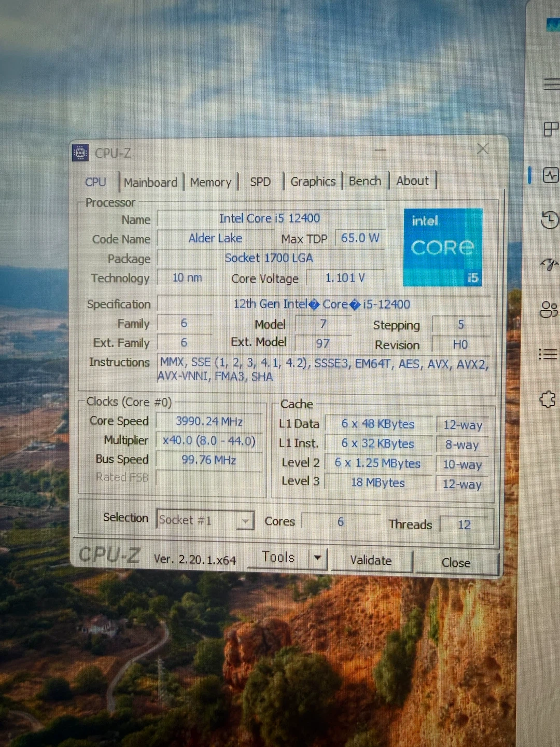
Task: Click Level 2 6 x 1.25 MBytes value
Action: pos(378,463)
